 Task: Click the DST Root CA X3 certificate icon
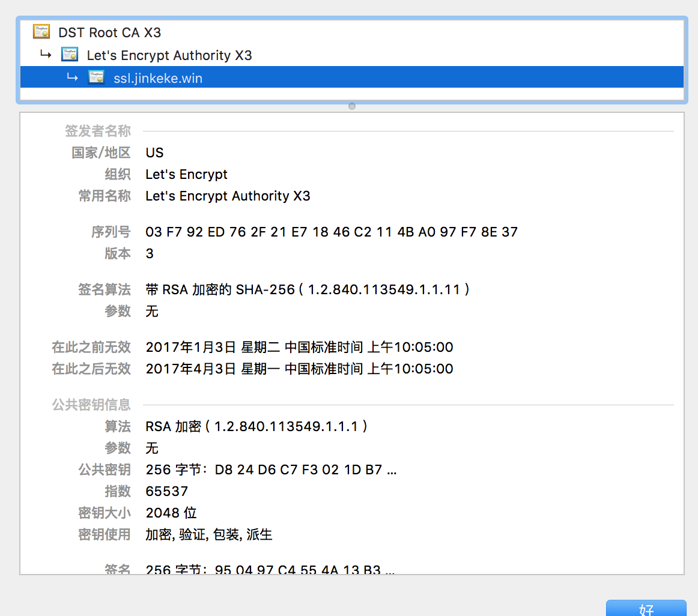[x=41, y=32]
